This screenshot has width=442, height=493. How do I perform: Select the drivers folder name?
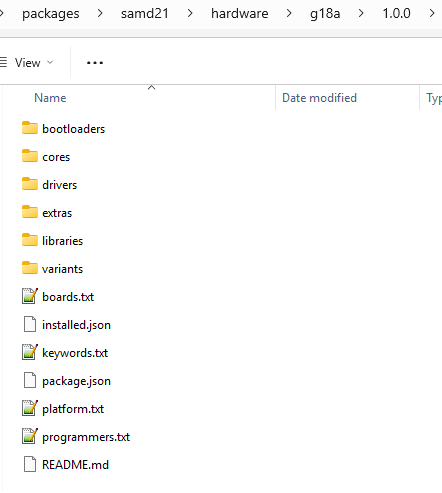(60, 185)
